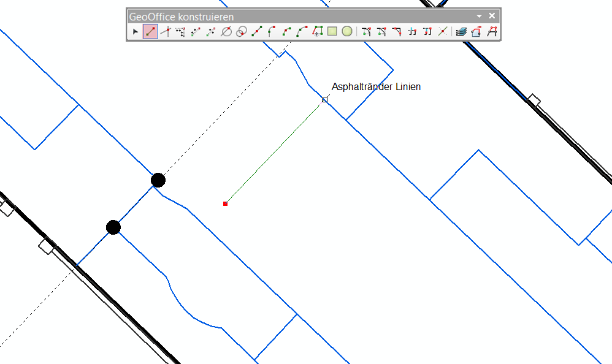Click the upper black circle point

[x=158, y=180]
